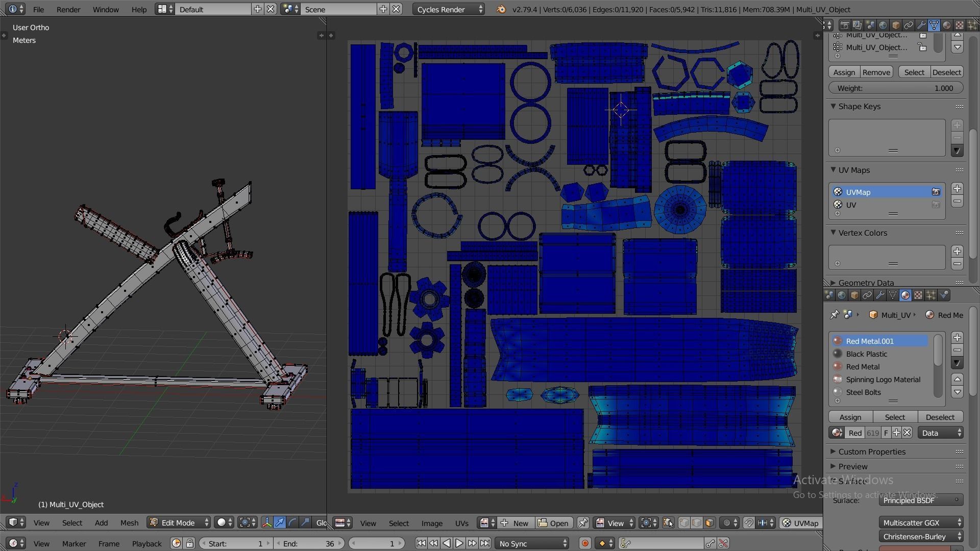Open the No Sync dropdown

tap(532, 543)
